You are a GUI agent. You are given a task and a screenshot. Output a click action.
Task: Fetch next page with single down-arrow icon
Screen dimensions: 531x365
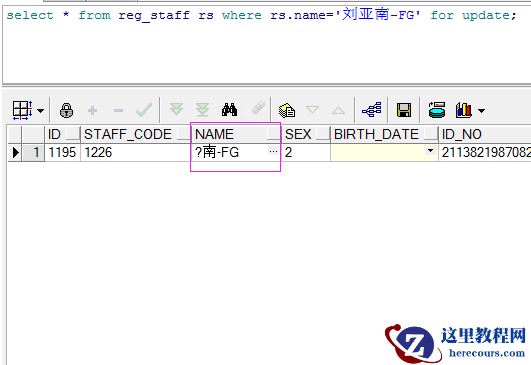[x=176, y=110]
